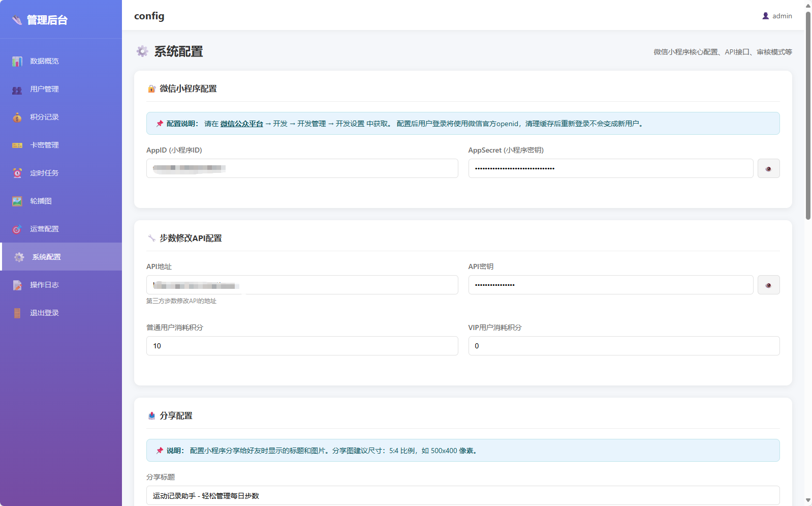Click the 系统配置 gear icon in sidebar

[x=19, y=257]
